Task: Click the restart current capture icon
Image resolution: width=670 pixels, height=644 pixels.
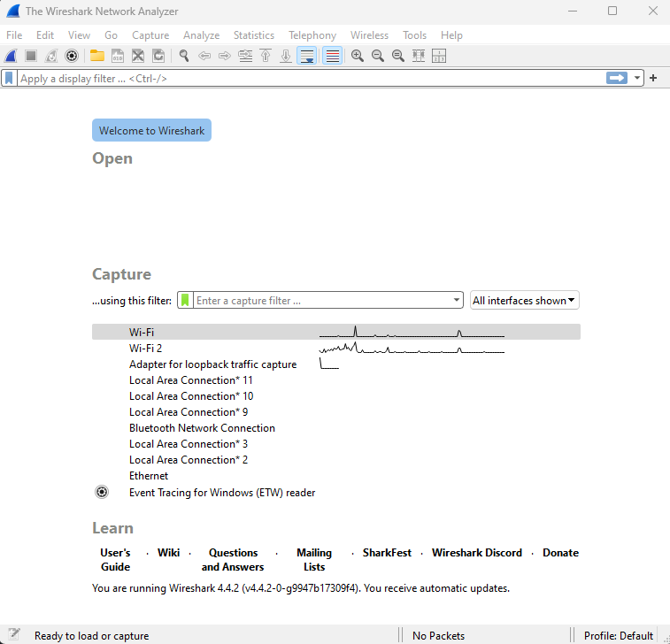Action: click(51, 56)
